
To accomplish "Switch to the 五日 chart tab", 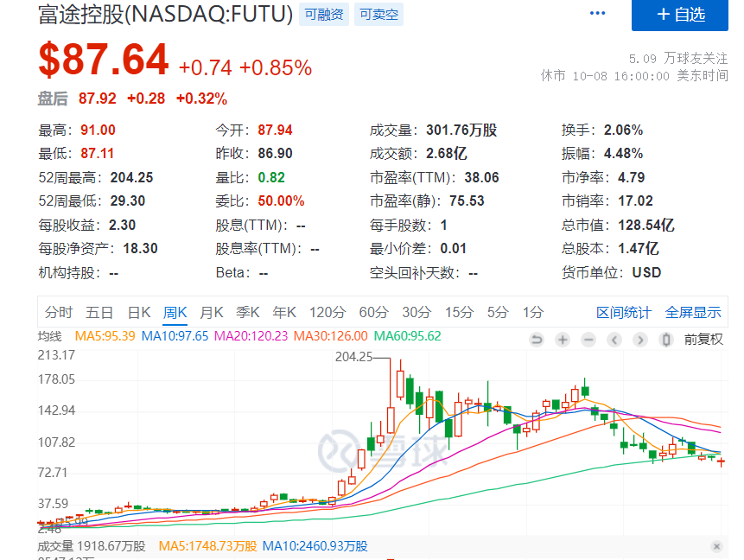I will coord(99,312).
